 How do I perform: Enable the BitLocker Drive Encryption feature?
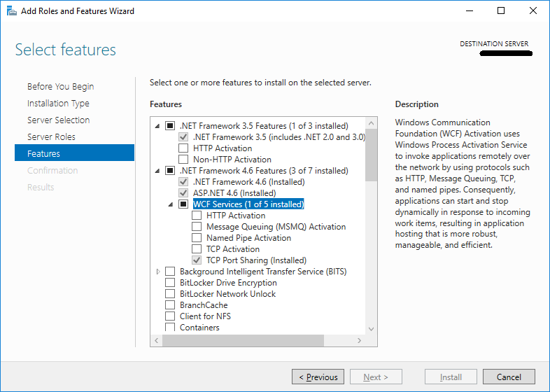coord(170,283)
